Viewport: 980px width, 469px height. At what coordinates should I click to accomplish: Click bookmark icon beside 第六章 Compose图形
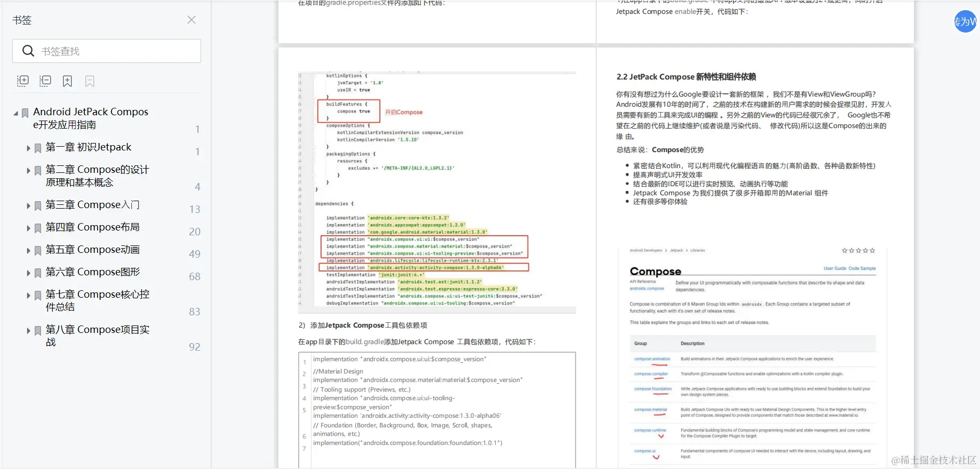(x=38, y=273)
